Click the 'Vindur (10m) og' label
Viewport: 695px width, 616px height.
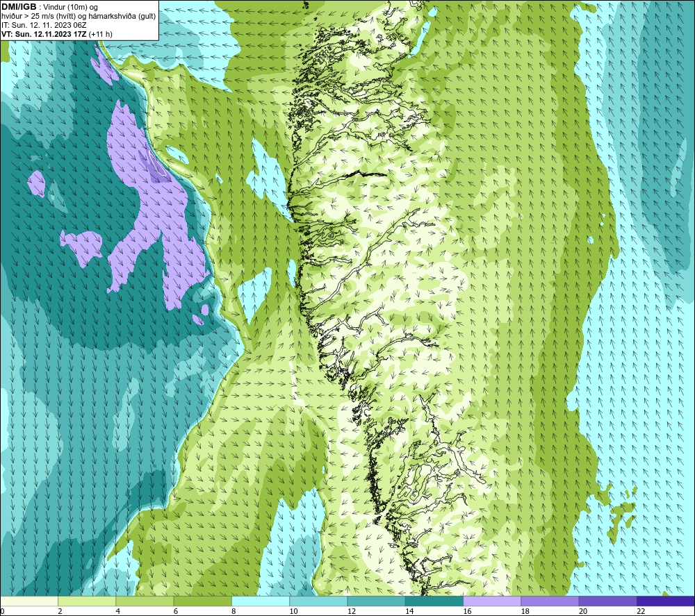[71, 8]
